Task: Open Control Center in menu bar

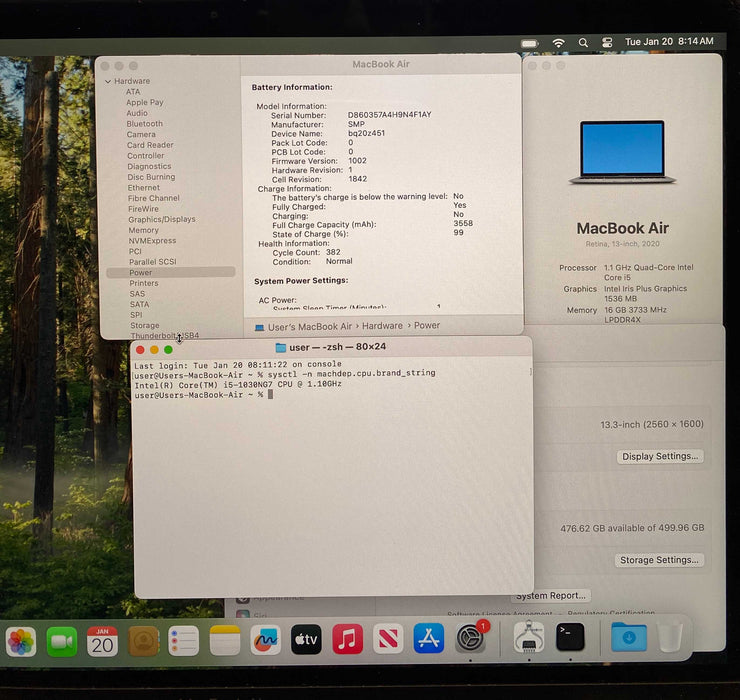Action: tap(607, 42)
